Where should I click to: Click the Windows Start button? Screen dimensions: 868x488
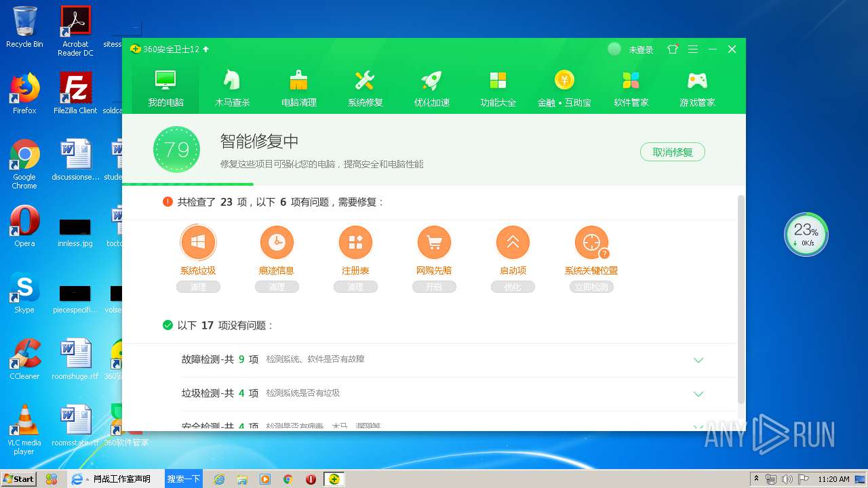point(18,479)
